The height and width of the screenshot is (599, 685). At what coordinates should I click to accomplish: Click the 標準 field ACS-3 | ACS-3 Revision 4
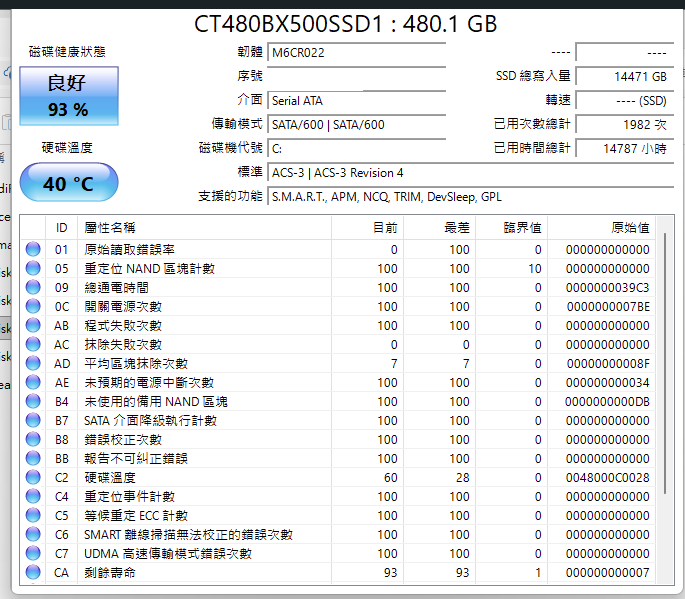[x=471, y=173]
